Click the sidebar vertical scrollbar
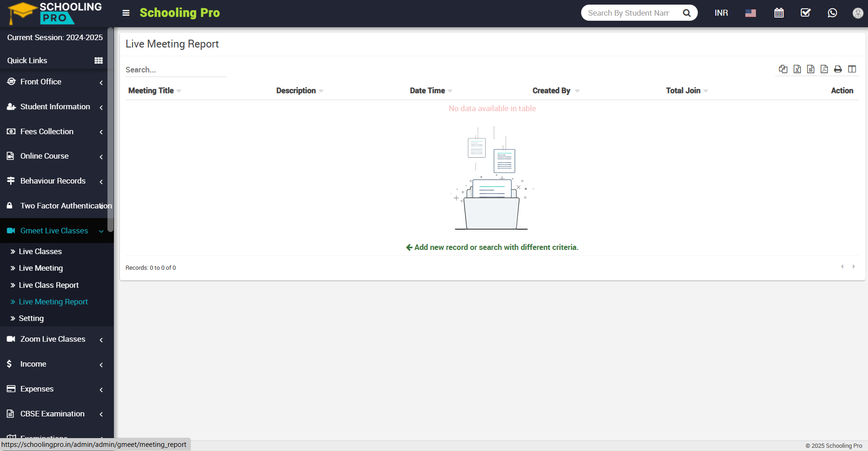The width and height of the screenshot is (868, 451). pos(110,129)
